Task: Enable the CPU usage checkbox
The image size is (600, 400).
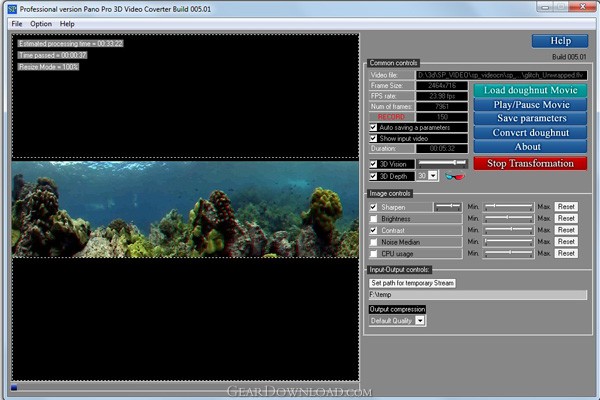Action: [373, 254]
